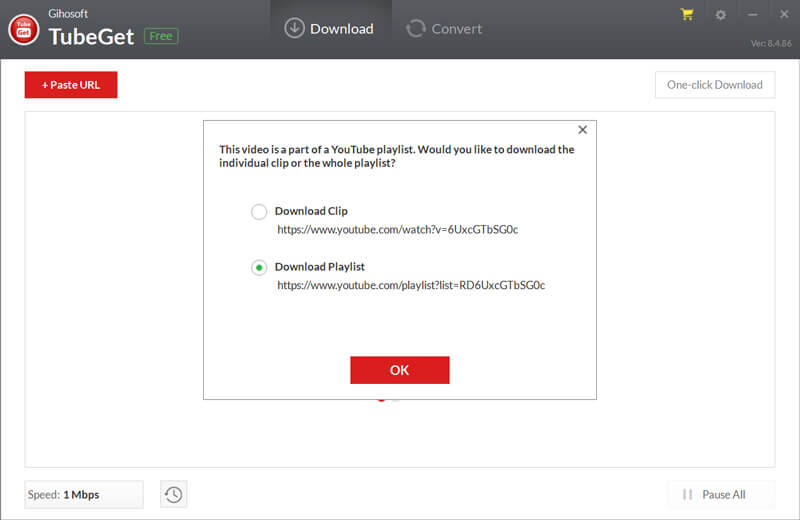Click the Gihosoft brand name text
The width and height of the screenshot is (800, 520).
pyautogui.click(x=68, y=14)
